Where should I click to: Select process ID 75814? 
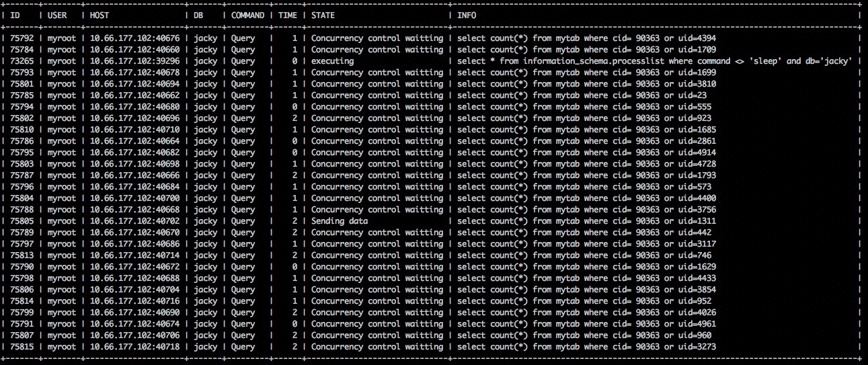coord(22,301)
